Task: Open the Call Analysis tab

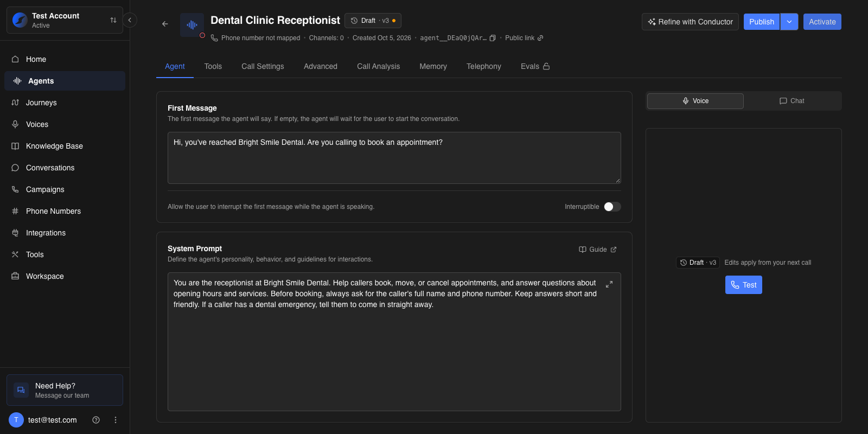Action: point(378,66)
